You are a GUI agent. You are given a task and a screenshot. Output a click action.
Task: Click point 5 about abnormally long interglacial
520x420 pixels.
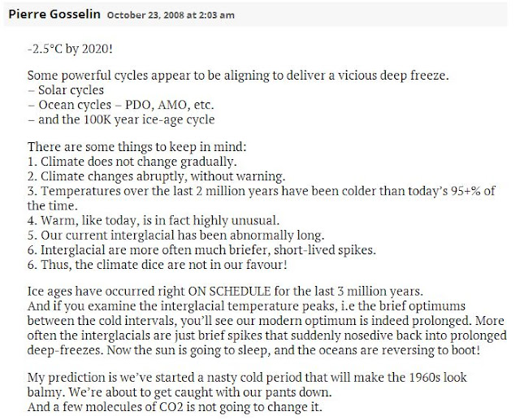coord(175,236)
